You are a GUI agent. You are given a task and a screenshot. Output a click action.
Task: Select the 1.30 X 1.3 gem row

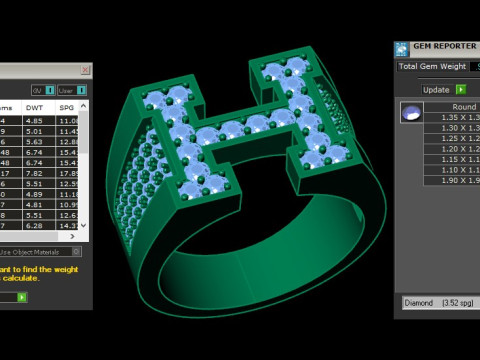[x=452, y=128]
